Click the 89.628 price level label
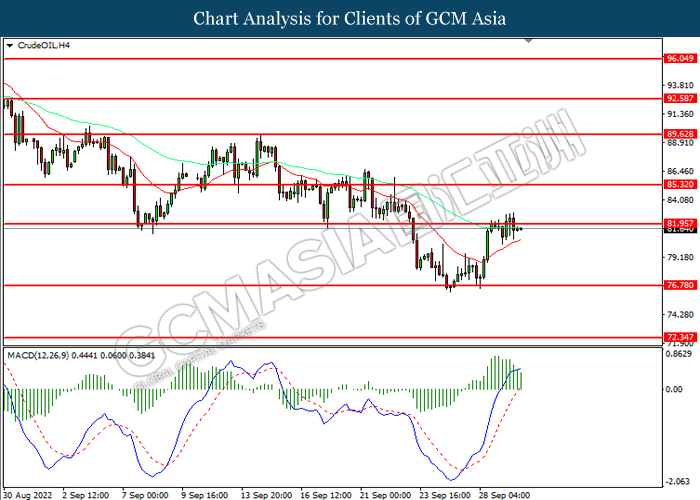The image size is (700, 500). 680,134
